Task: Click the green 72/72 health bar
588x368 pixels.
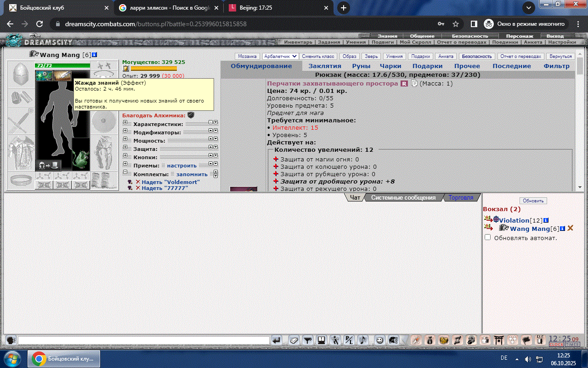Action: tap(62, 66)
